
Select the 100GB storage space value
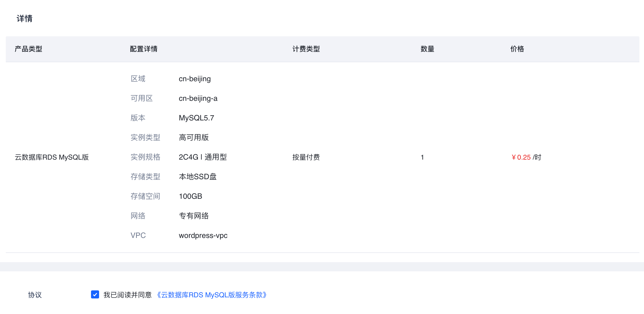pyautogui.click(x=190, y=196)
